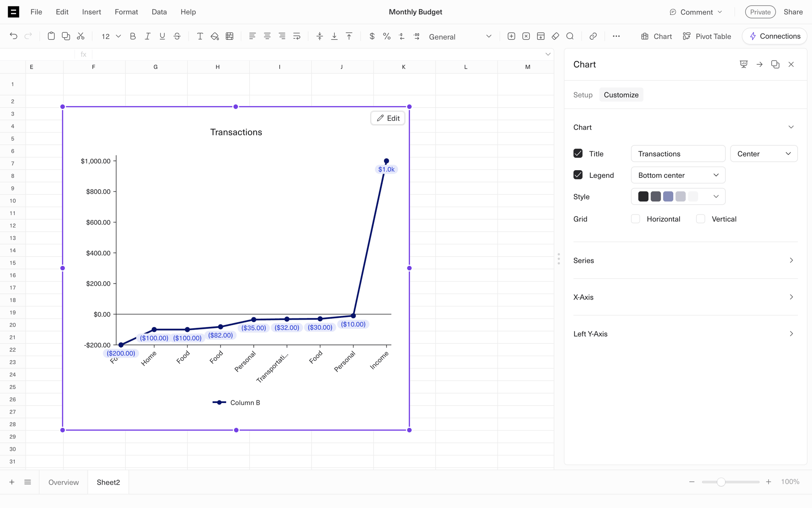Screen dimensions: 812x508
Task: Toggle text wrapping icon
Action: (x=297, y=36)
